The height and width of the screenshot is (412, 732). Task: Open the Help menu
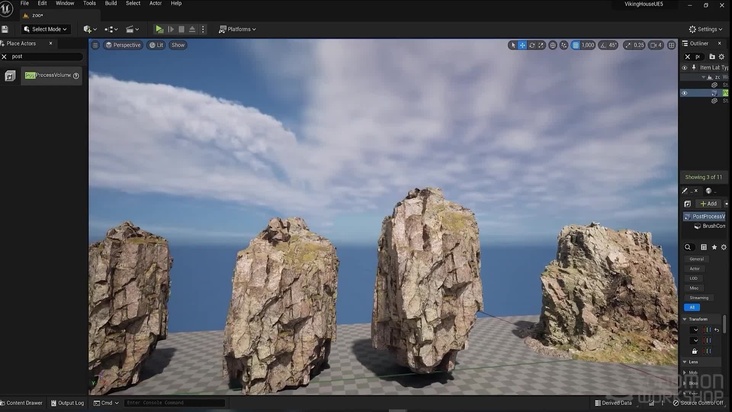point(176,3)
